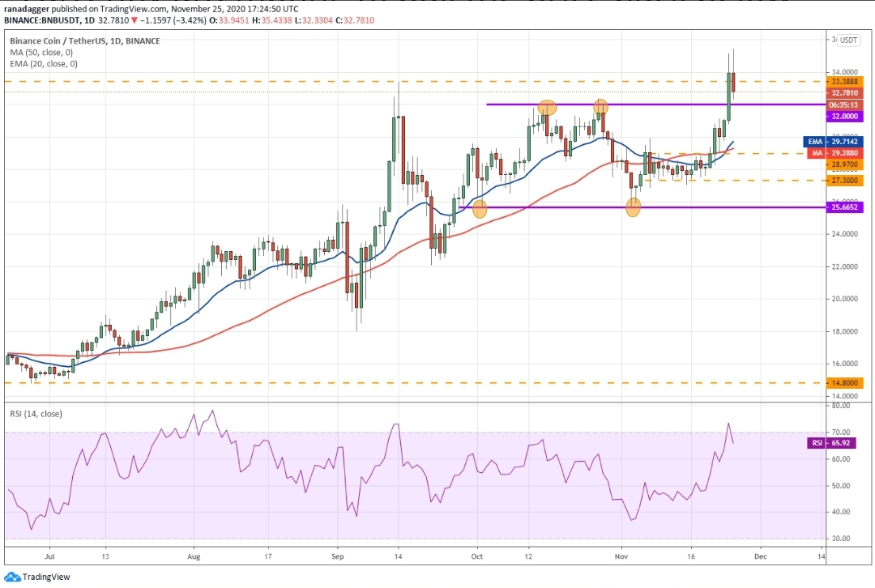Click the 40.00 level on the RSI axis

click(x=841, y=512)
